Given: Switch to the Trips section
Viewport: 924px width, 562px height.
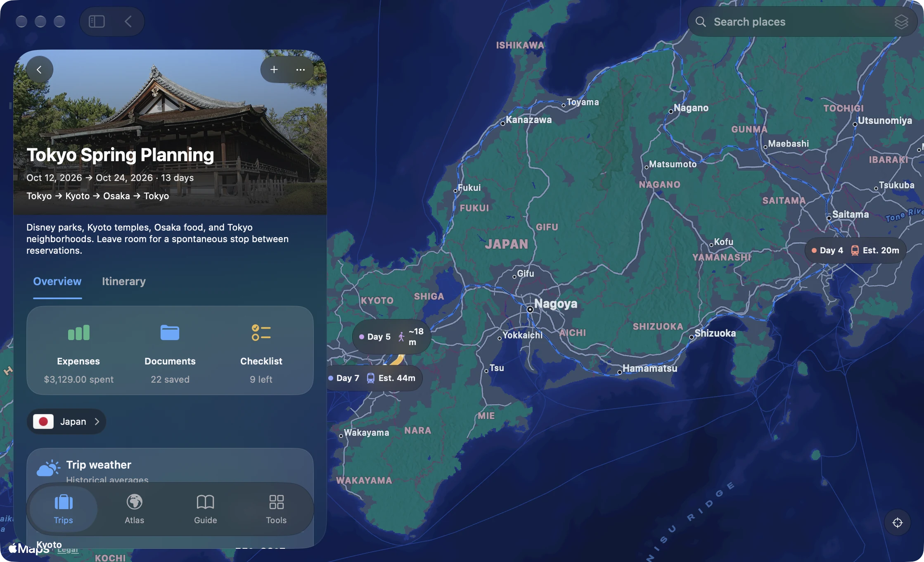Looking at the screenshot, I should coord(63,509).
